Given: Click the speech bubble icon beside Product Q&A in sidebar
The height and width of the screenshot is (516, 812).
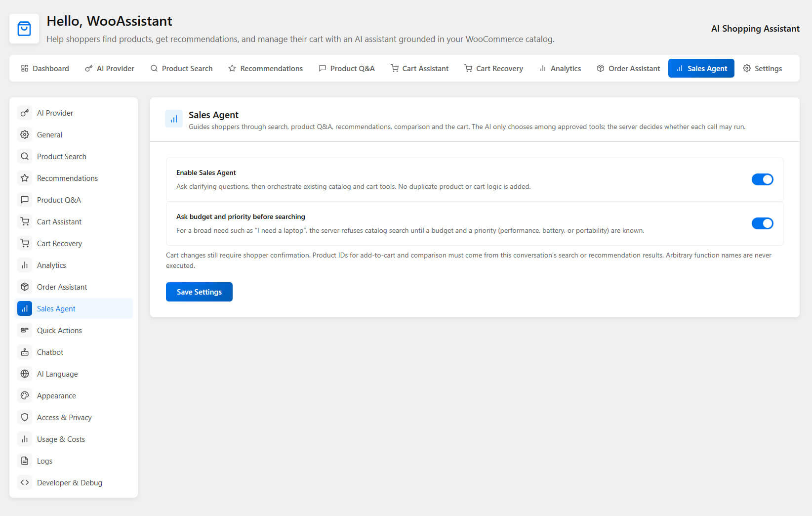Looking at the screenshot, I should point(25,200).
